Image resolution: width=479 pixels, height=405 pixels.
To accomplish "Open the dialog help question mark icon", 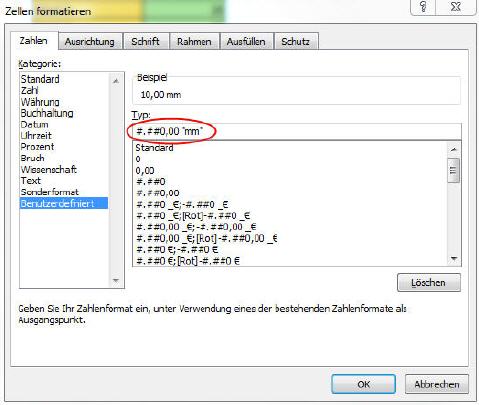I will (423, 7).
